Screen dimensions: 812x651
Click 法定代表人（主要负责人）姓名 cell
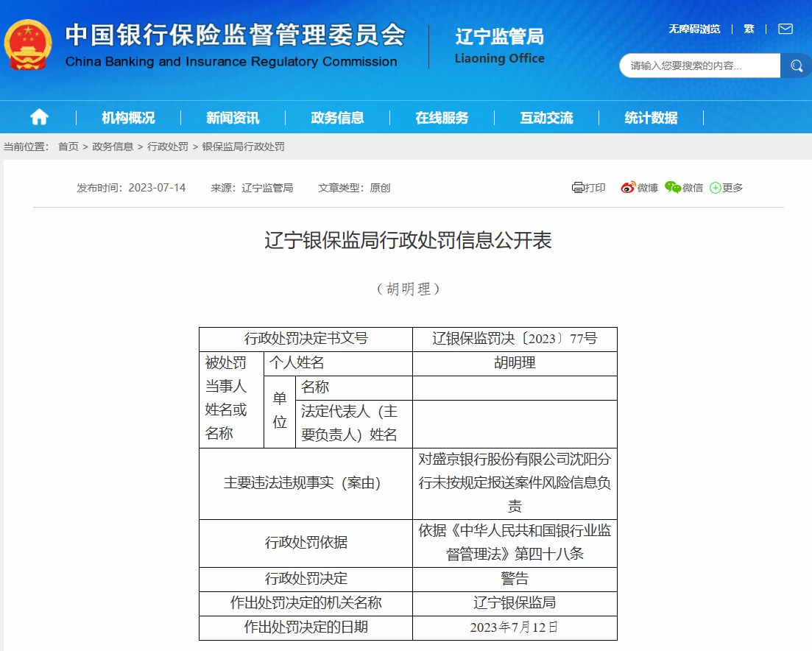click(x=354, y=423)
